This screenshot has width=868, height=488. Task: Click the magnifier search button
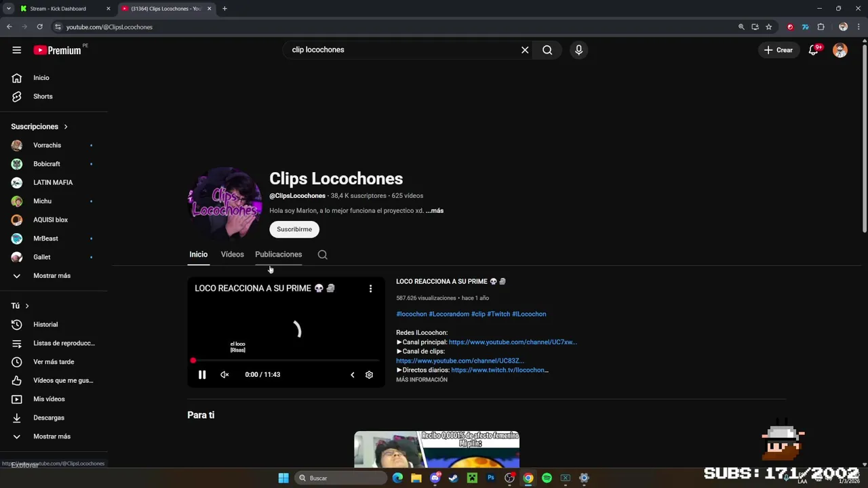pyautogui.click(x=547, y=49)
